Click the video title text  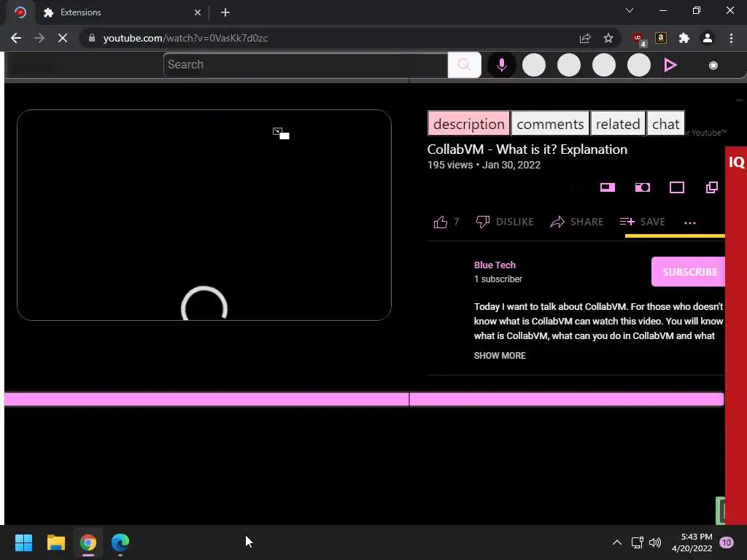coord(527,149)
